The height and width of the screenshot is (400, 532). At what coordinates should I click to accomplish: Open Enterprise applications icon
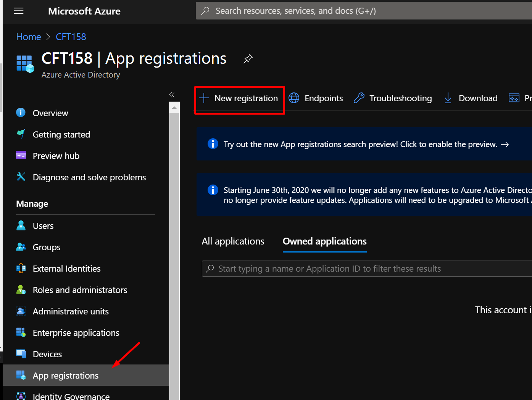tap(21, 333)
